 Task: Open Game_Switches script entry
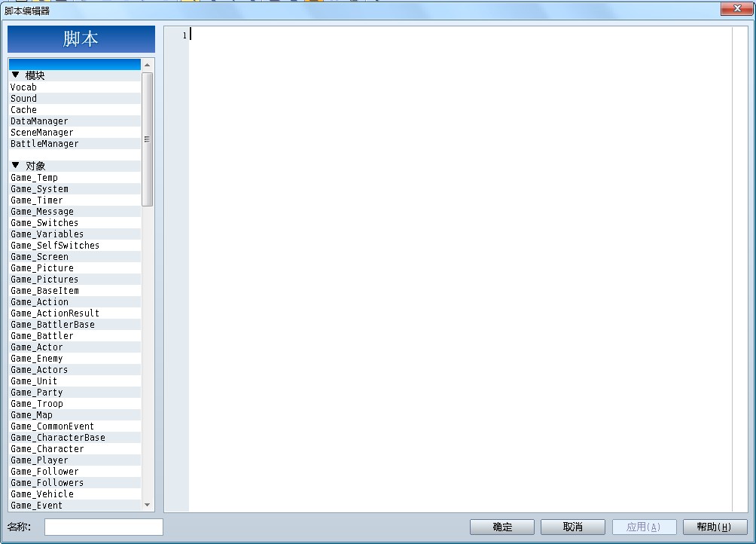tap(75, 223)
